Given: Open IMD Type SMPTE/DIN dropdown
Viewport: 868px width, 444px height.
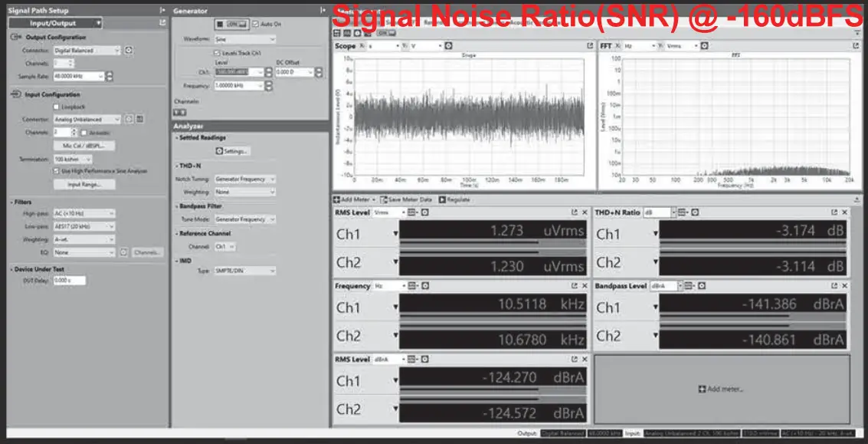Looking at the screenshot, I should [x=244, y=271].
